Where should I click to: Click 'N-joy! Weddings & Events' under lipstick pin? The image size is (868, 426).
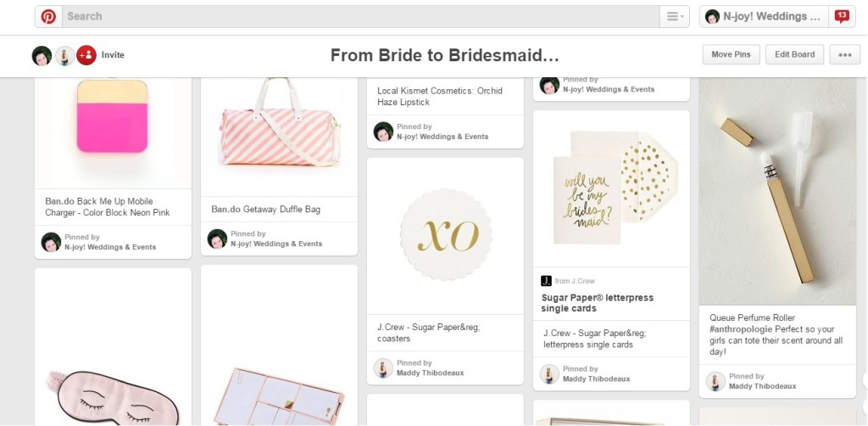442,137
